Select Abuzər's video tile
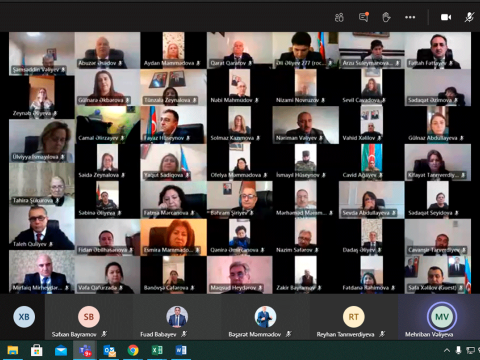480x360 pixels. click(107, 50)
